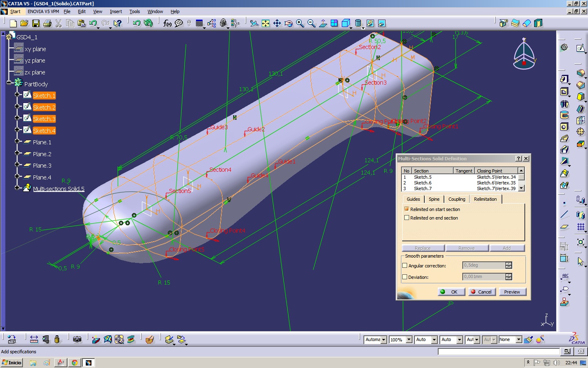This screenshot has height=368, width=588.
Task: Open the ENOVIA V5 VPM menu
Action: [43, 11]
